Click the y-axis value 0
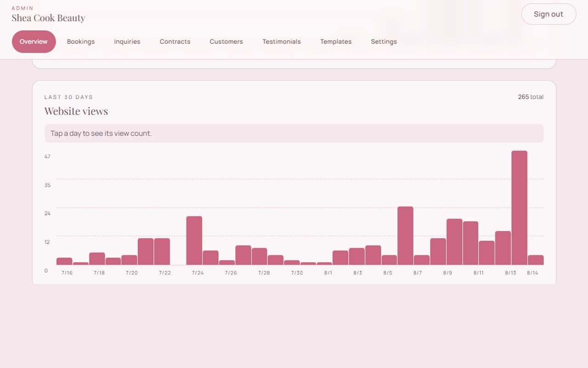Viewport: 588px width, 368px height. click(46, 270)
